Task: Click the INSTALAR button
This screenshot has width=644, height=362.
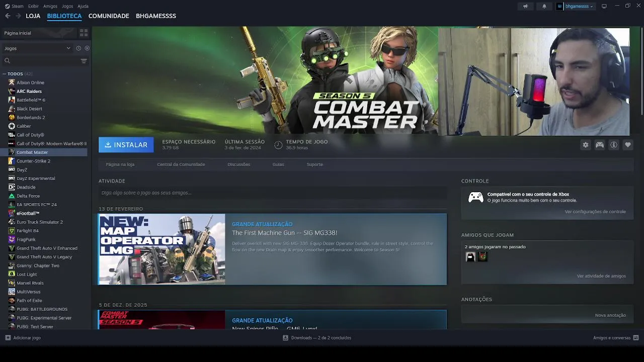Action: [x=126, y=145]
